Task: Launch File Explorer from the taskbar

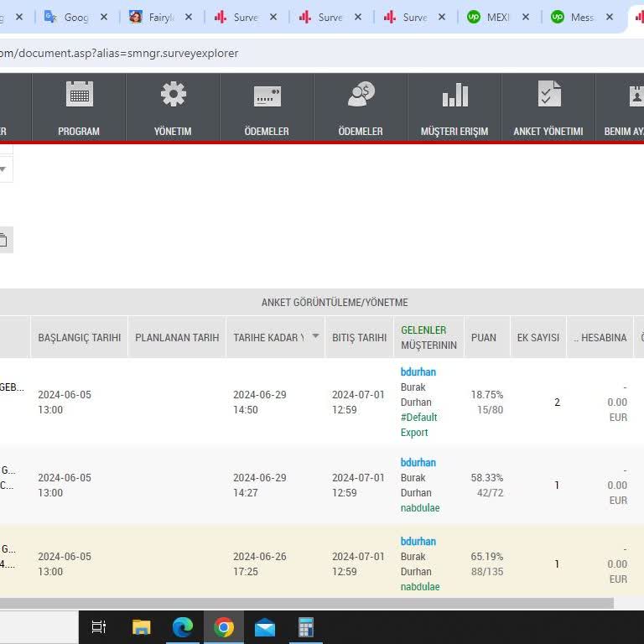Action: [141, 627]
